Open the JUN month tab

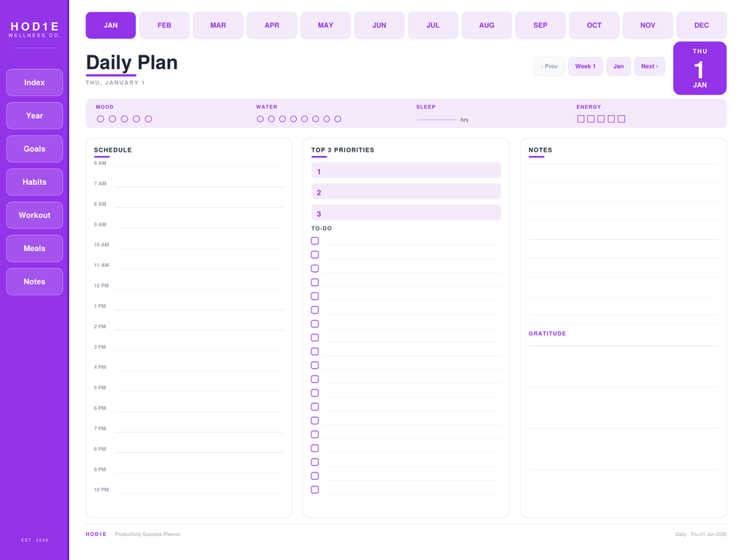tap(379, 26)
